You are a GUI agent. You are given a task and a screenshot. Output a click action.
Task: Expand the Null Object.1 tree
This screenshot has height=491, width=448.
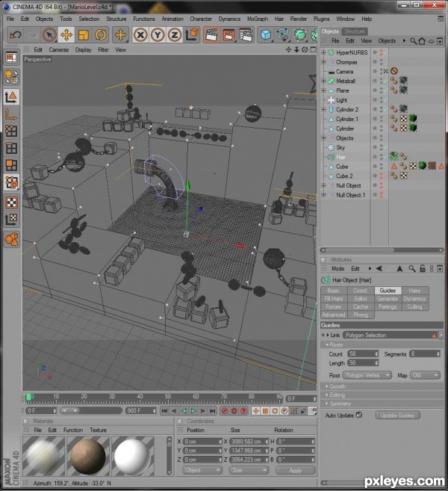click(x=323, y=195)
